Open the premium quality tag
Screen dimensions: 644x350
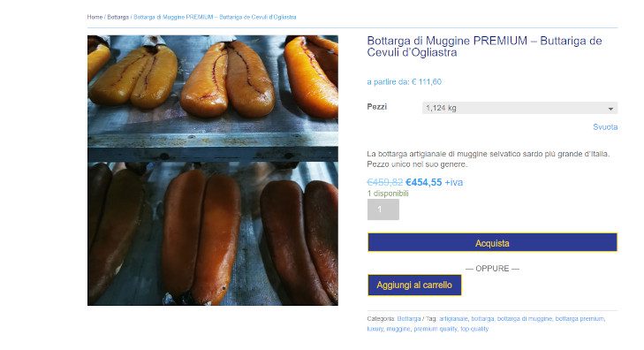(435, 329)
